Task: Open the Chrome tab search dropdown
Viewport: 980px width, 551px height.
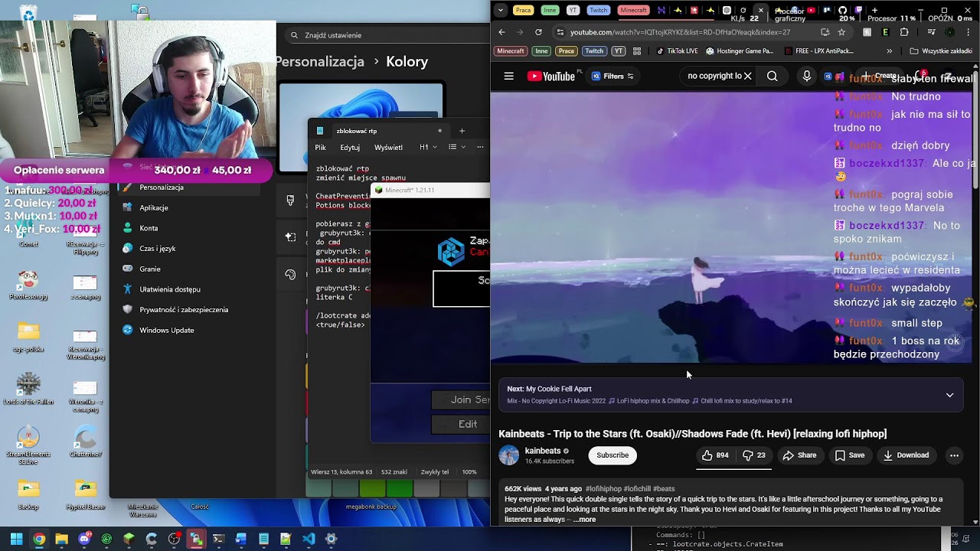Action: [500, 10]
